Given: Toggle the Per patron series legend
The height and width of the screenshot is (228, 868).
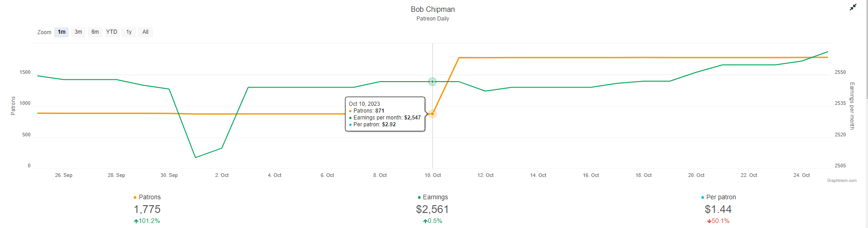Looking at the screenshot, I should tap(721, 197).
